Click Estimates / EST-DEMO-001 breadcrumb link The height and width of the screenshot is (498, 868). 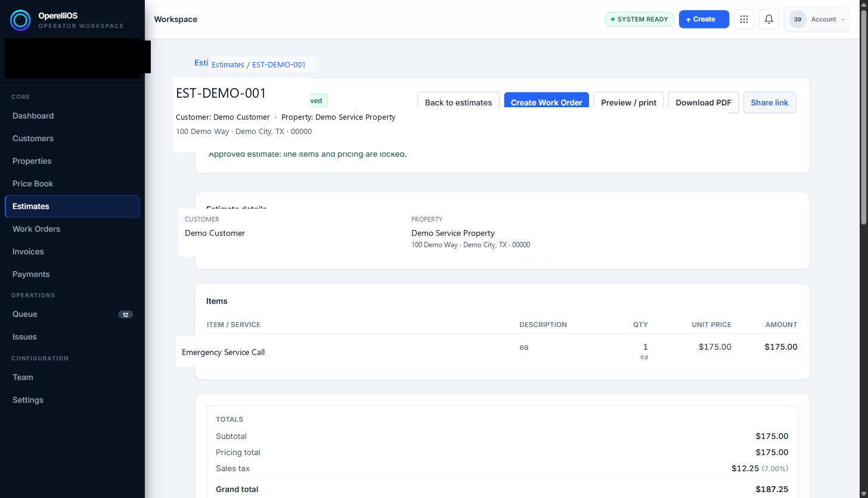tap(258, 64)
